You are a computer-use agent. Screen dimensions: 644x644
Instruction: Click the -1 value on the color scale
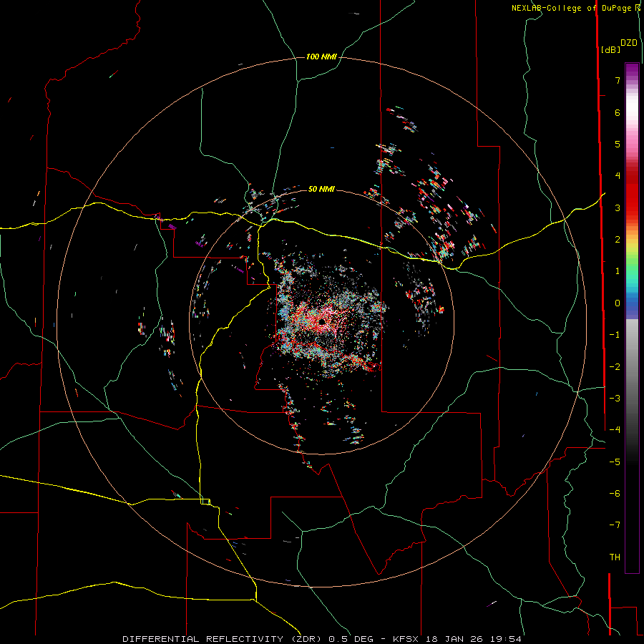click(615, 335)
